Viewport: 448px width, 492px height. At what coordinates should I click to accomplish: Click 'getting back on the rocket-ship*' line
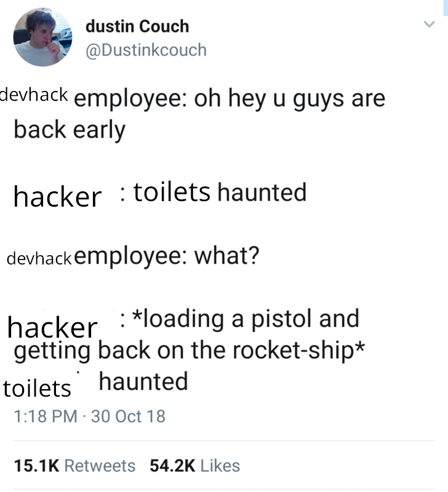tap(190, 351)
